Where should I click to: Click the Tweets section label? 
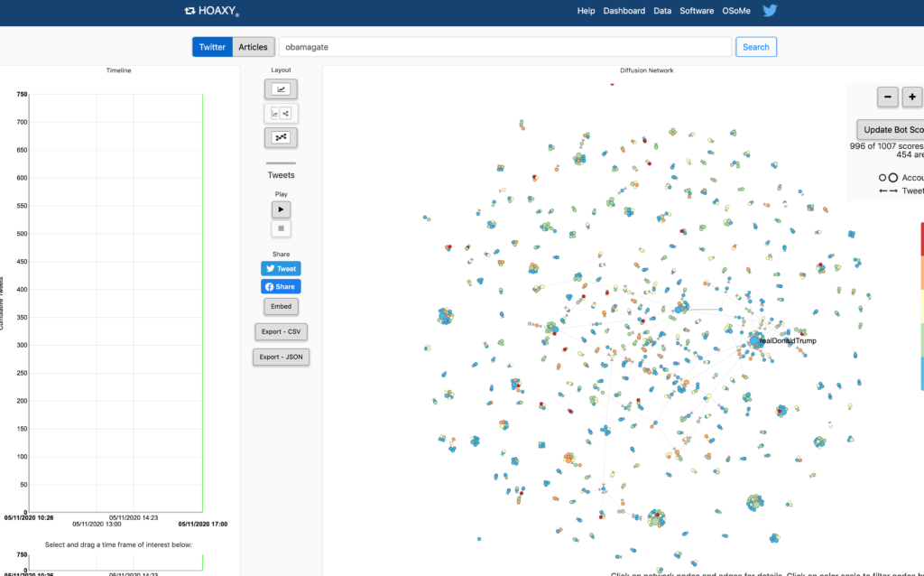tap(282, 175)
